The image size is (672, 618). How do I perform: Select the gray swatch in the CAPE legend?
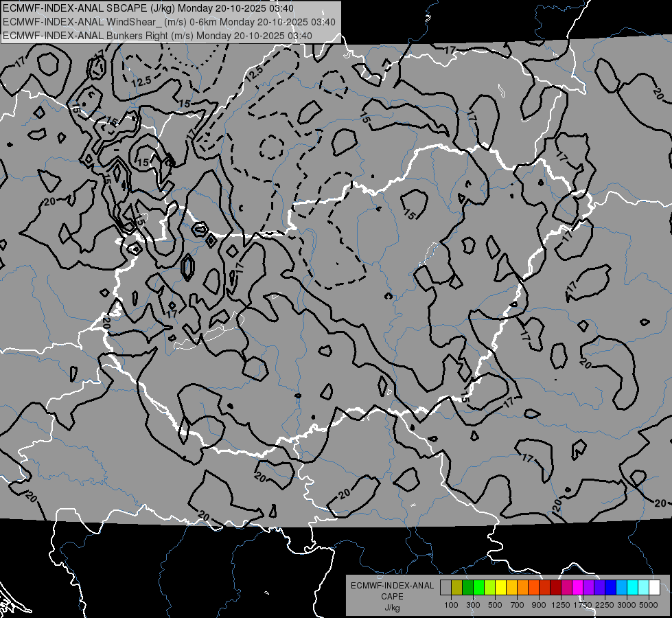click(445, 588)
